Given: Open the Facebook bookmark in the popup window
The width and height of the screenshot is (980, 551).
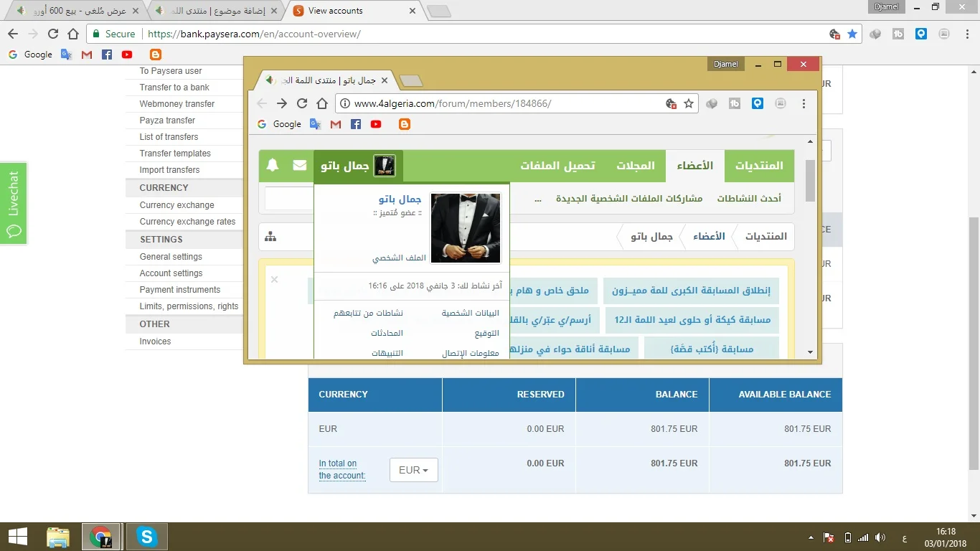Looking at the screenshot, I should click(356, 124).
